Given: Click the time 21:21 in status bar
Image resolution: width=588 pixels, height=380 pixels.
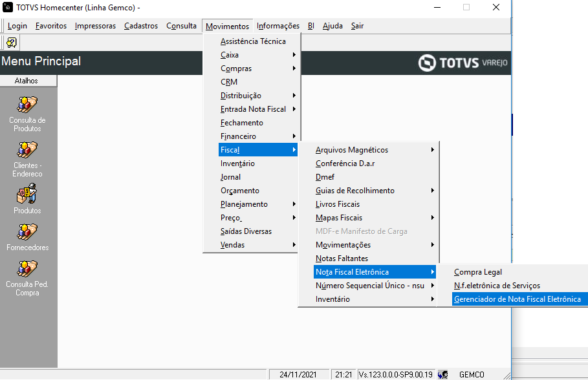Looking at the screenshot, I should 343,374.
